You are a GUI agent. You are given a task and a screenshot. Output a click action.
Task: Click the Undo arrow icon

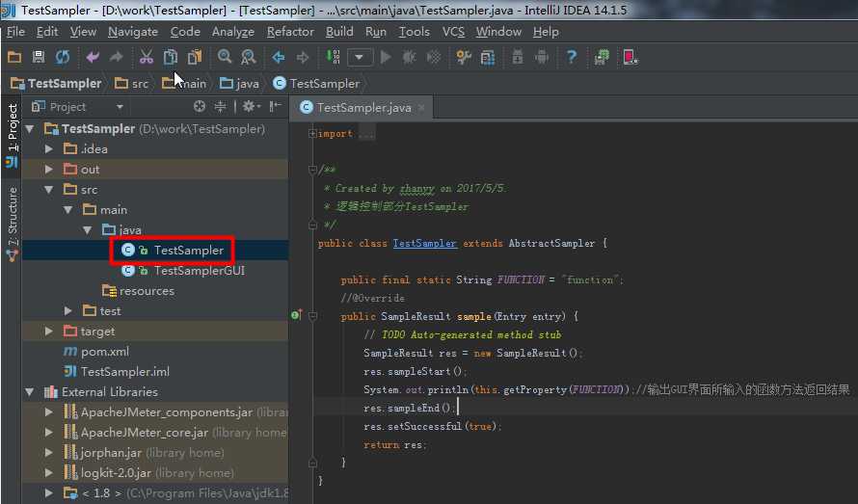93,57
